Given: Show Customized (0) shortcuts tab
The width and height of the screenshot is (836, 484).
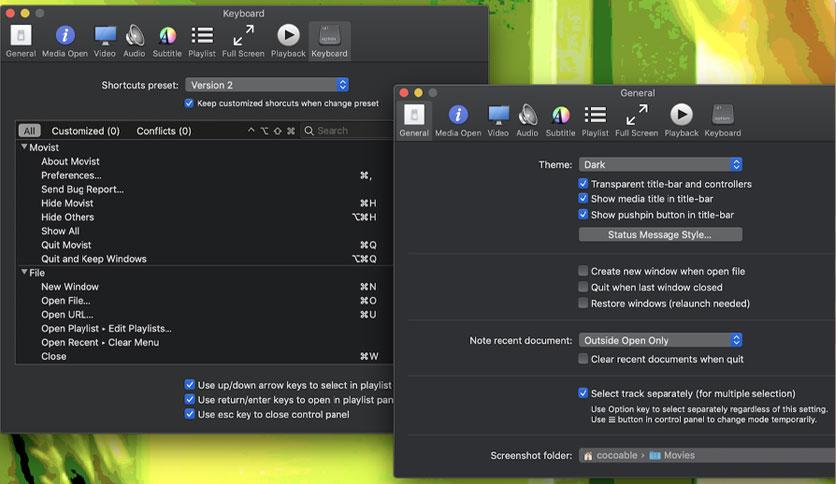Looking at the screenshot, I should pos(85,131).
